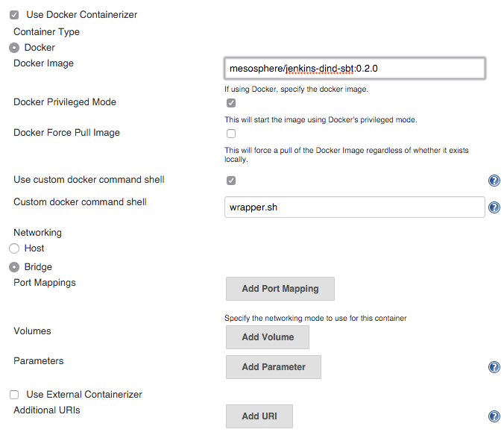Select Host networking radio button
Image resolution: width=504 pixels, height=435 pixels.
coord(14,248)
